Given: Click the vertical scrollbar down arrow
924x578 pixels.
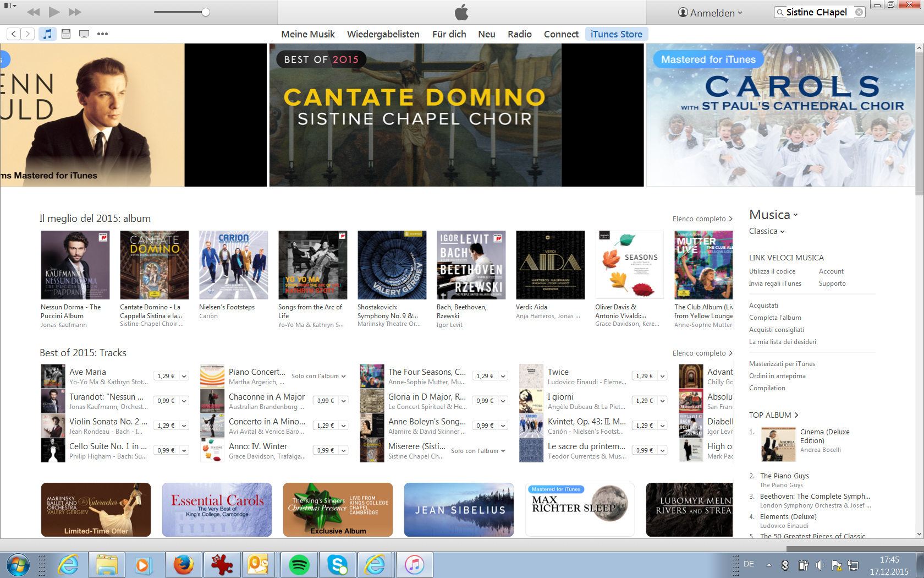Looking at the screenshot, I should click(x=919, y=534).
